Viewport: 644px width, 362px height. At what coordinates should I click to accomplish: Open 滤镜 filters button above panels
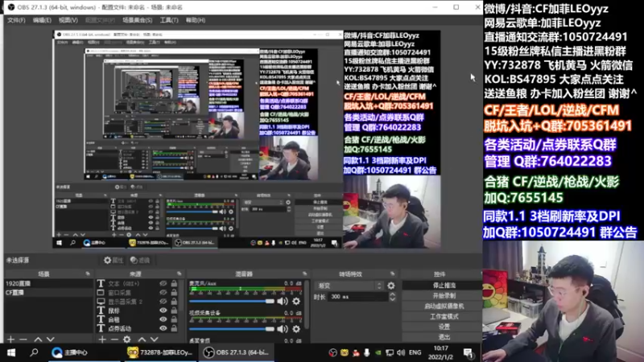point(139,260)
